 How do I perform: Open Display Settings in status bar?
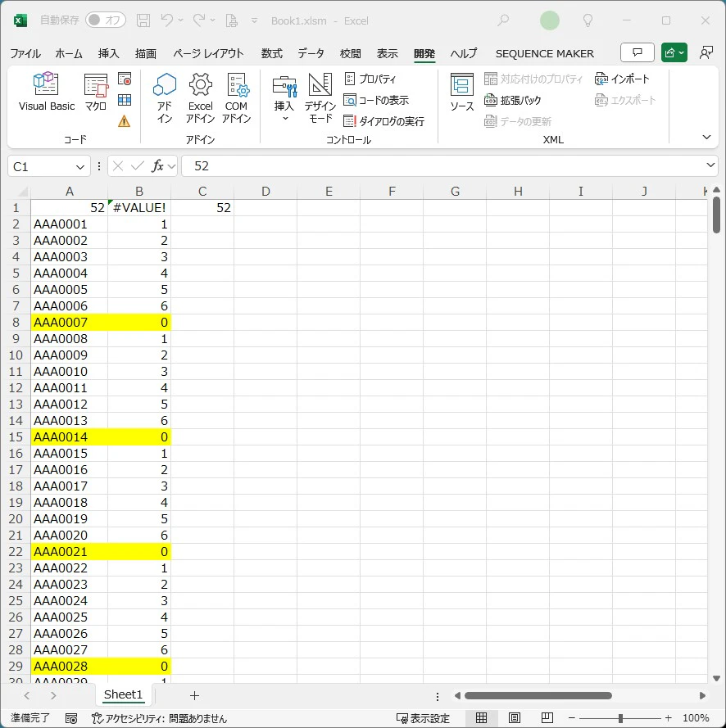(x=423, y=718)
